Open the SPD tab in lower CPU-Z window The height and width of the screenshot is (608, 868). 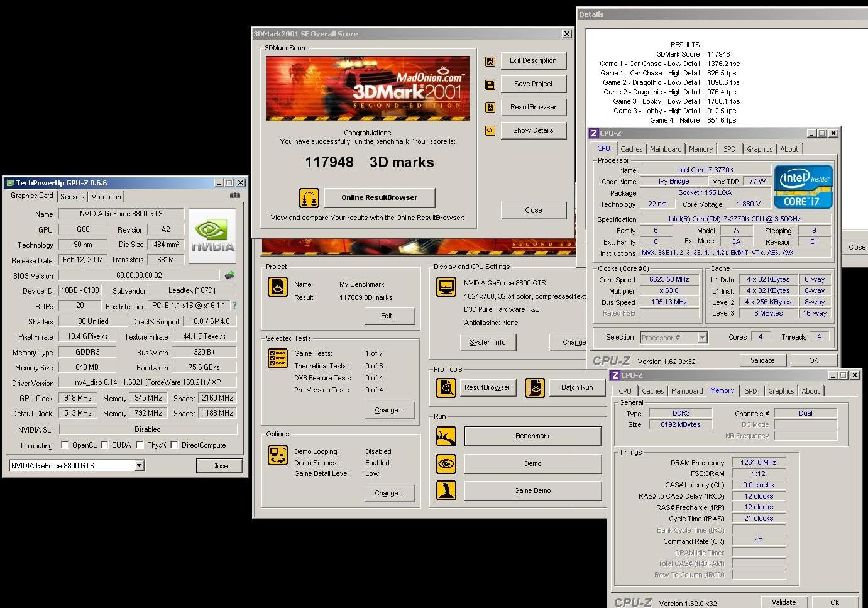751,391
